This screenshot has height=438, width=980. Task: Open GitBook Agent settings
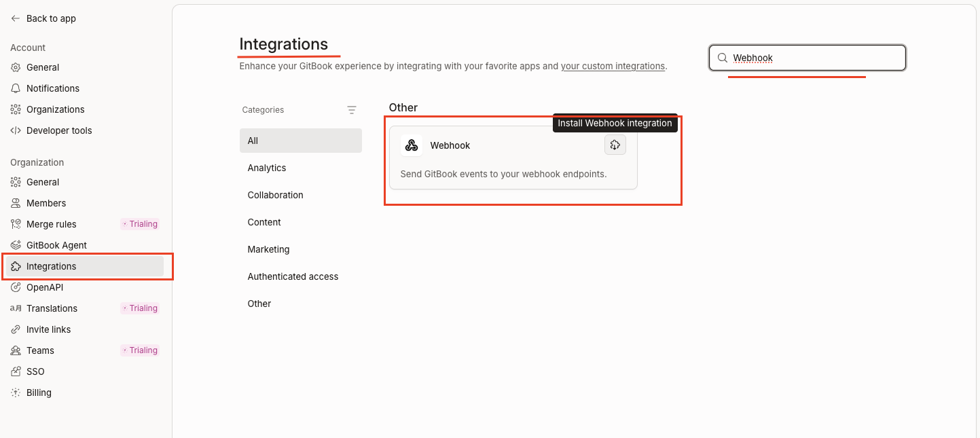85,245
